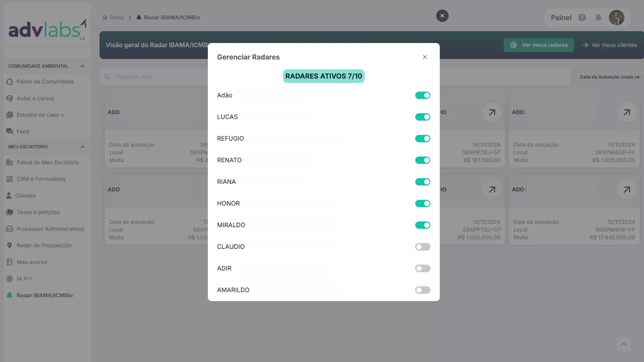Open the Teses e petições menu item

point(38,212)
